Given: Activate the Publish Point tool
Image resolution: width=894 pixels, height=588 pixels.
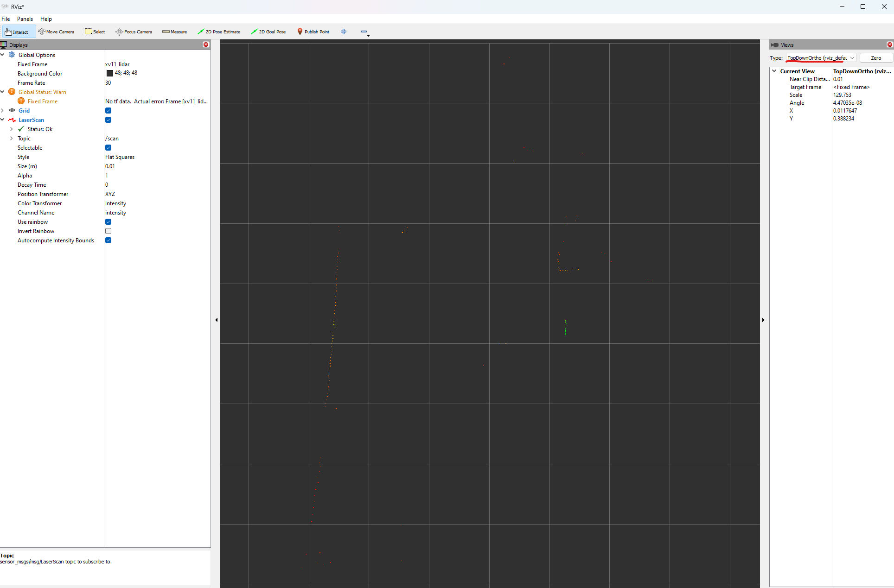Looking at the screenshot, I should click(x=313, y=32).
